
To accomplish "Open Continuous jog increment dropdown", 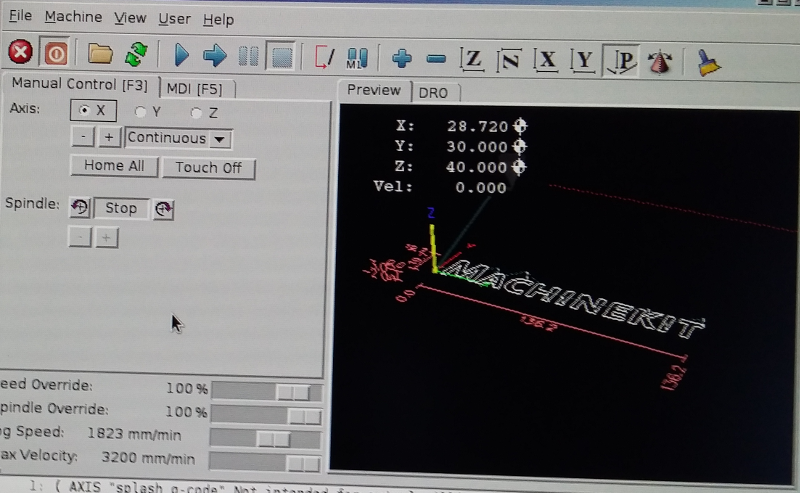I will [179, 138].
